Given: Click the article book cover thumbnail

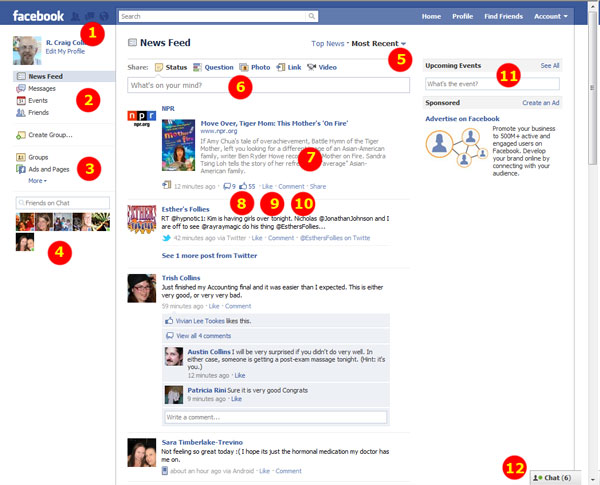Looking at the screenshot, I should pos(178,145).
